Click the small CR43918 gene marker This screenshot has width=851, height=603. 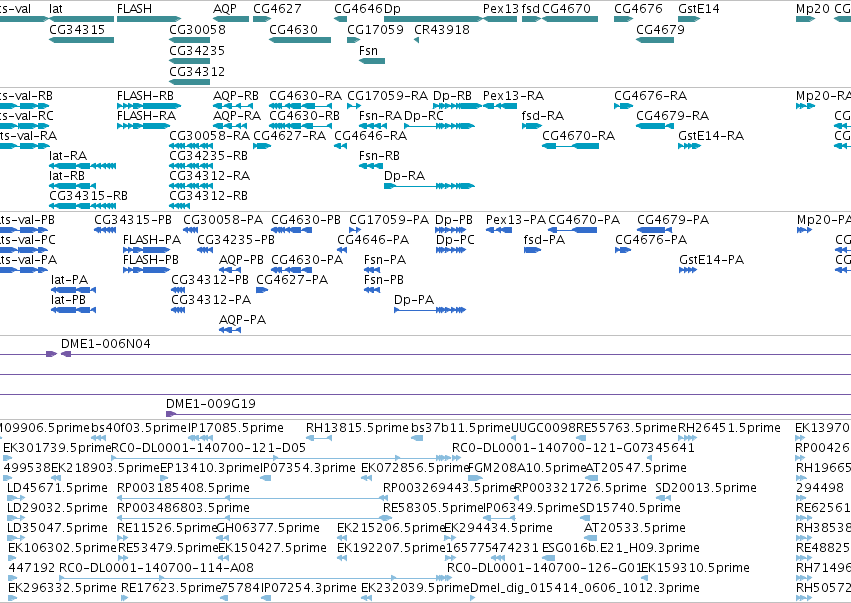(416, 40)
